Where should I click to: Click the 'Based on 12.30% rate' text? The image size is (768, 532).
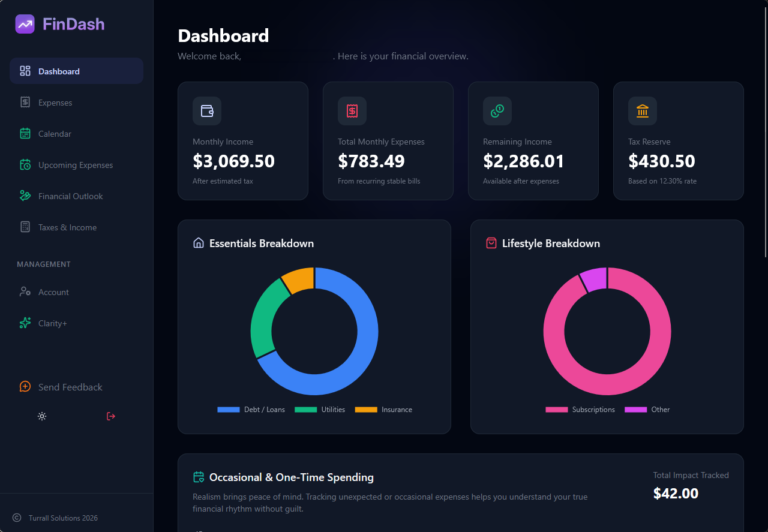tap(662, 181)
